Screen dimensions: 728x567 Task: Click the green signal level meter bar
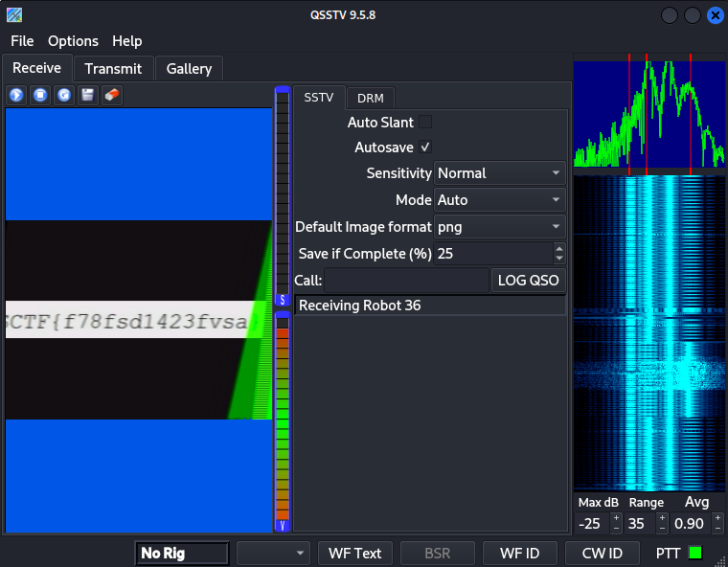click(283, 421)
